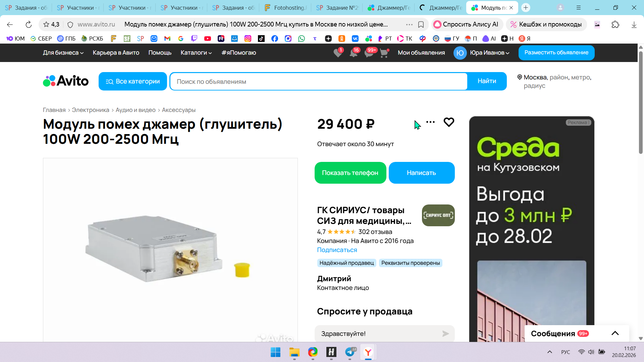Screen dimensions: 644x362
Task: Send the 'Здравствуйте!' message arrow icon
Action: pos(445,334)
